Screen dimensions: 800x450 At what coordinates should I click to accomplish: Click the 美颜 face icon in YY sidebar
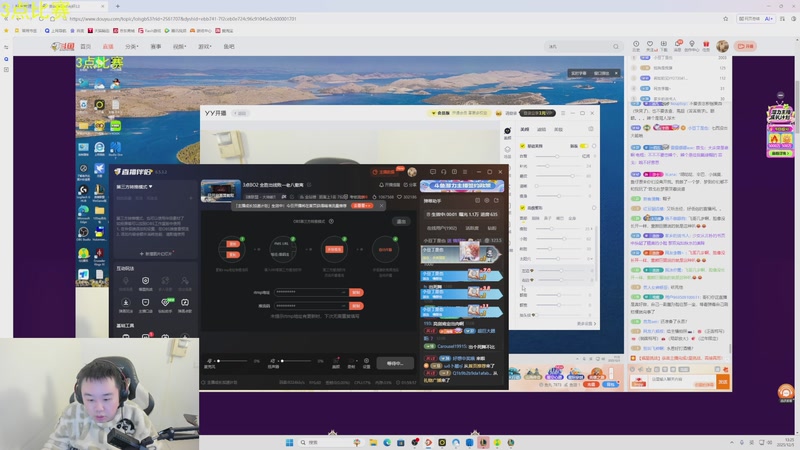tap(507, 133)
